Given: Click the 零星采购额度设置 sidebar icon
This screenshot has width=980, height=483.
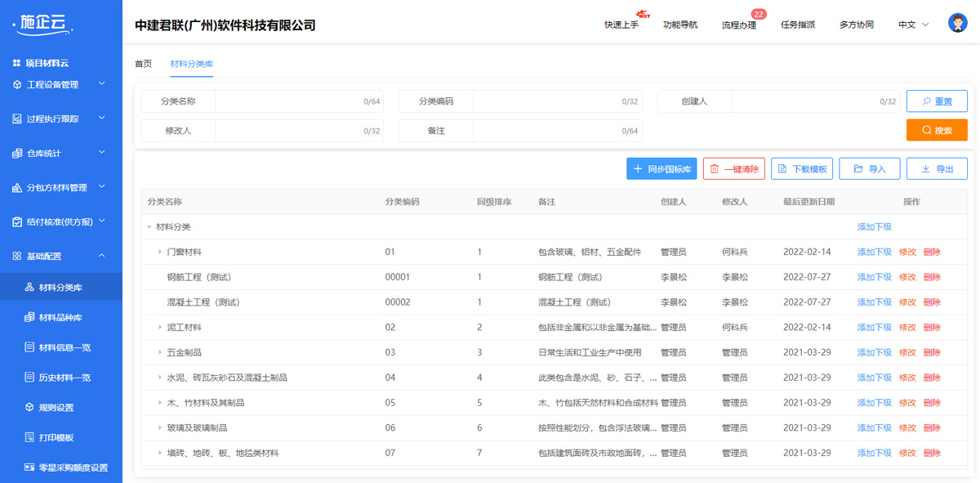Looking at the screenshot, I should pyautogui.click(x=29, y=467).
